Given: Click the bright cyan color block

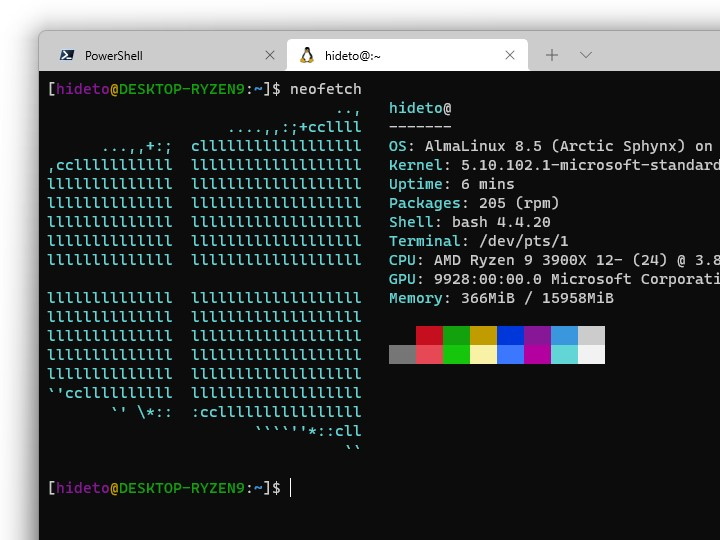Looking at the screenshot, I should [x=564, y=354].
